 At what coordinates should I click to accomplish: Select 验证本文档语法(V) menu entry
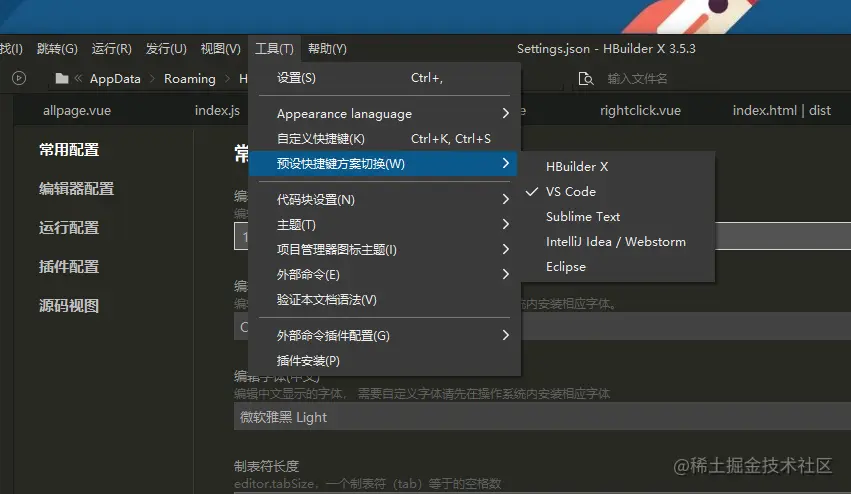(x=384, y=300)
